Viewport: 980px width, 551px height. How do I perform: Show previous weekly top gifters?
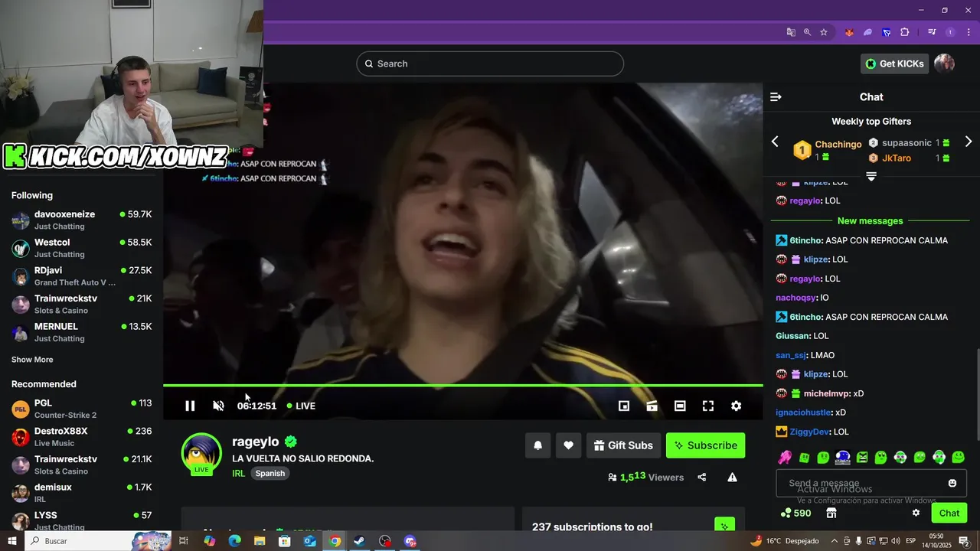(775, 142)
